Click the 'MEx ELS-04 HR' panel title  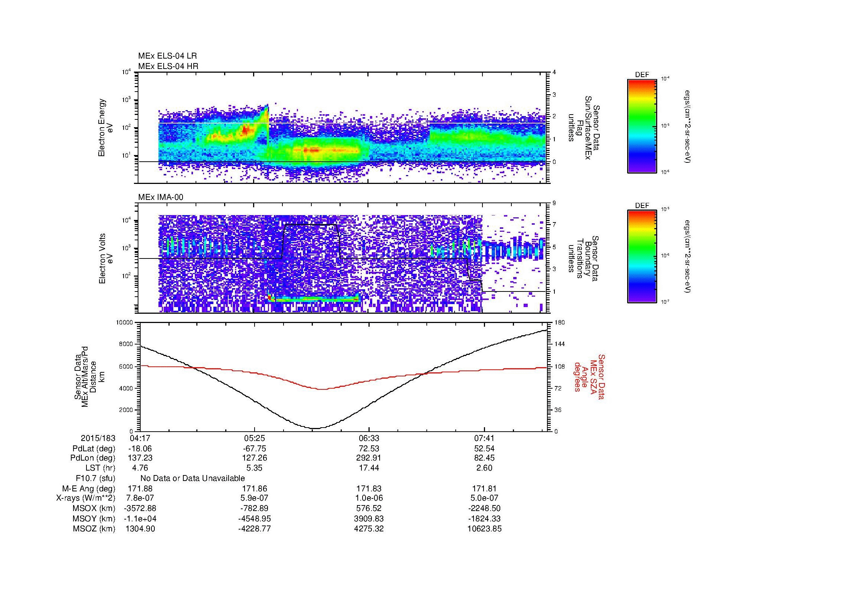168,66
